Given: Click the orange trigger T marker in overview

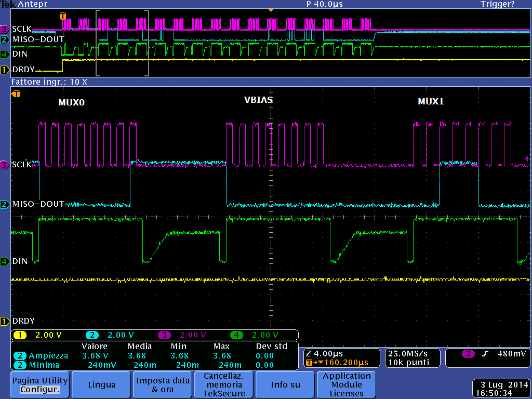Looking at the screenshot, I should coord(63,16).
